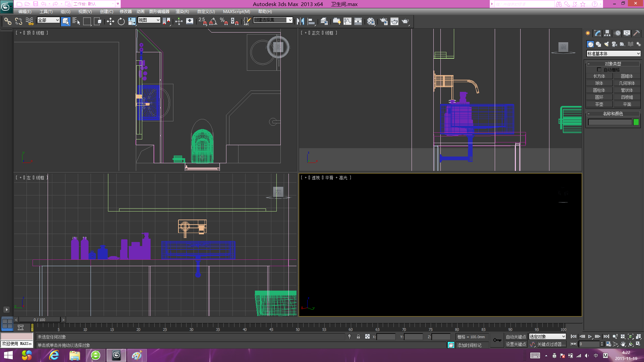Collapse the 名称和颜色 rollout
This screenshot has width=644, height=362.
tap(613, 114)
